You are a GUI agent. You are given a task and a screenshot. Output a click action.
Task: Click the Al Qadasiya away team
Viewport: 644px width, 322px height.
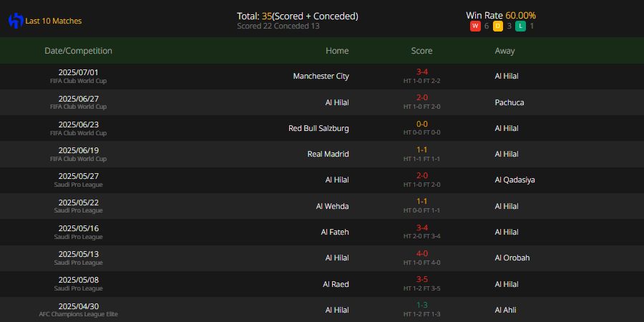[515, 180]
